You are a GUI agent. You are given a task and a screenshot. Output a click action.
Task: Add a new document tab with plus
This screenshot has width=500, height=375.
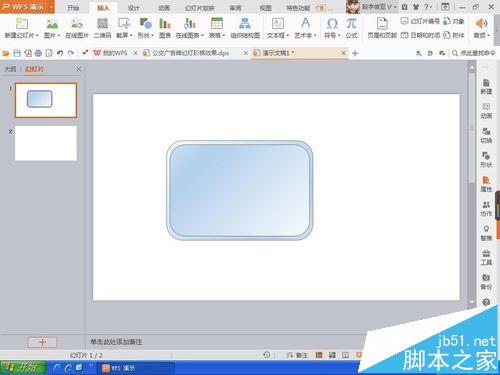point(355,53)
